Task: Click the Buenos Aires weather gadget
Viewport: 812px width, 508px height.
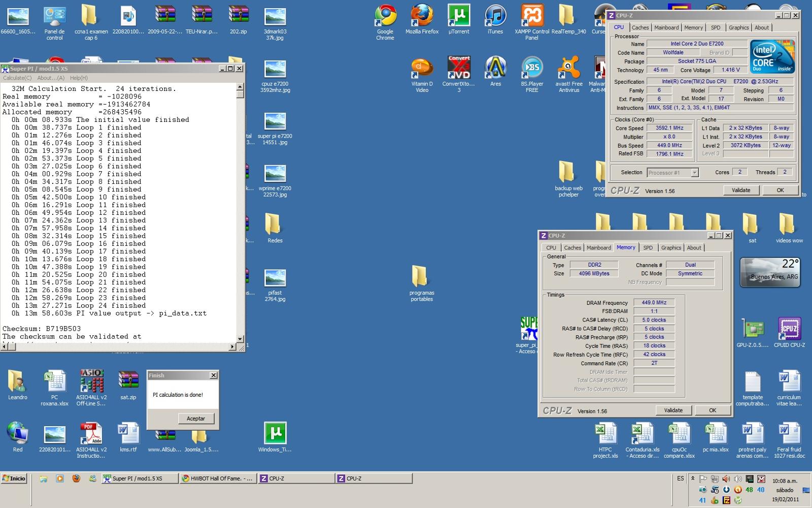Action: point(770,272)
